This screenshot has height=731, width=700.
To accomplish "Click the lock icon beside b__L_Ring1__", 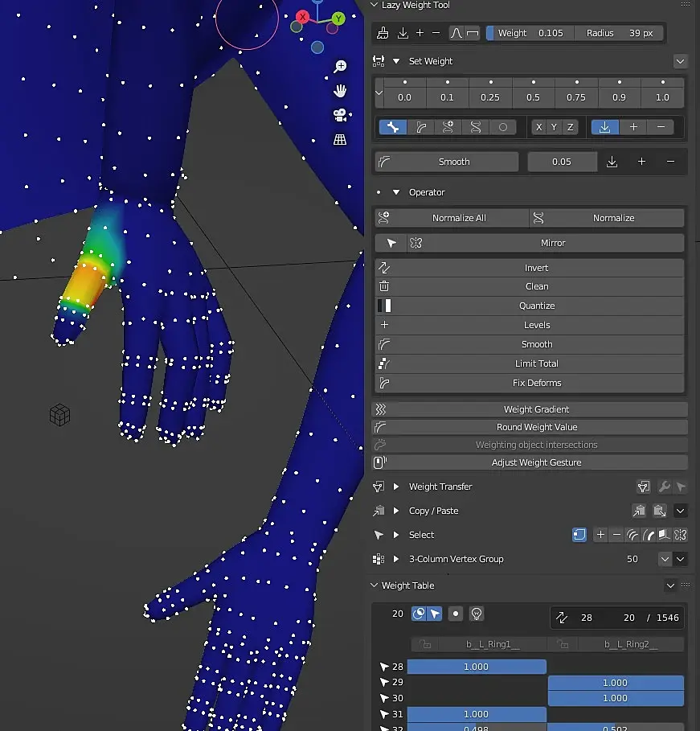I will [426, 644].
